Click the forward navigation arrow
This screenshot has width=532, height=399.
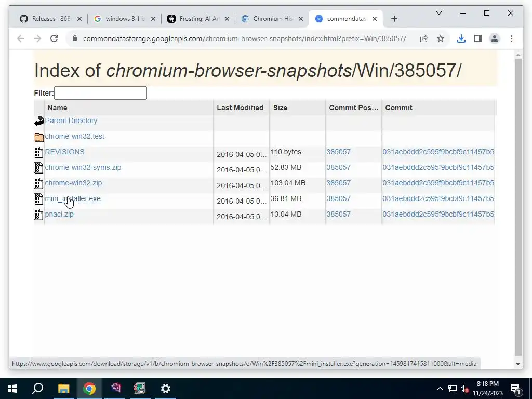(37, 38)
